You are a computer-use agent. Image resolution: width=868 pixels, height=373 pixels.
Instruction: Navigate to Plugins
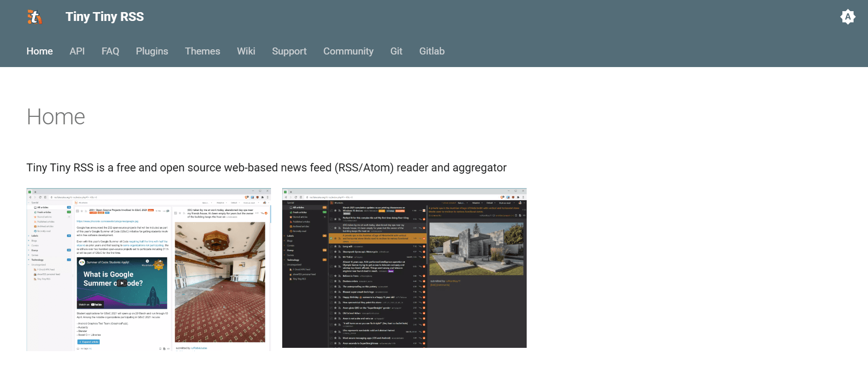[x=152, y=51]
